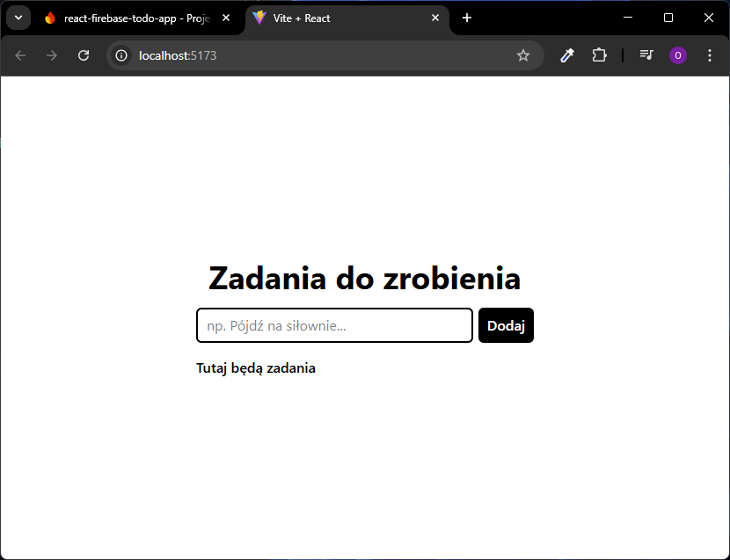Bookmark this page with the star

(523, 56)
